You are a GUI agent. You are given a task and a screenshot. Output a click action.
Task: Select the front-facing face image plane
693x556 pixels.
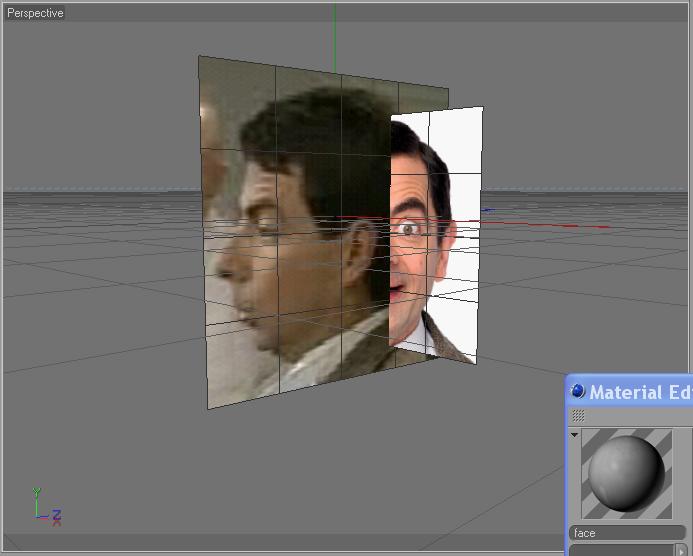(x=435, y=234)
